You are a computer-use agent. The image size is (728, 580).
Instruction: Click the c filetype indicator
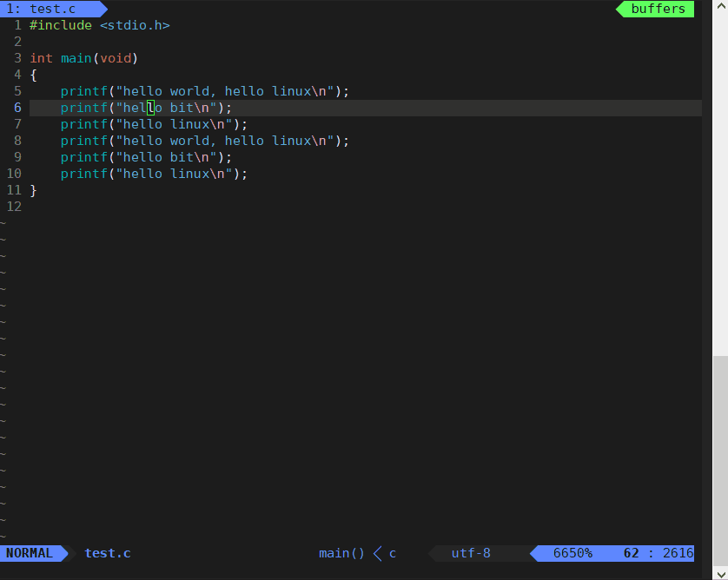coord(393,554)
